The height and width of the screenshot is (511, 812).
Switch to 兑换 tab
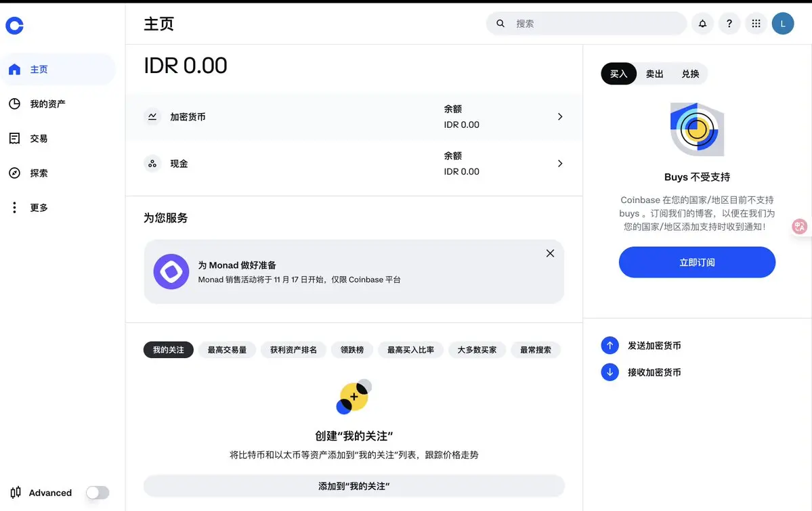click(x=690, y=74)
